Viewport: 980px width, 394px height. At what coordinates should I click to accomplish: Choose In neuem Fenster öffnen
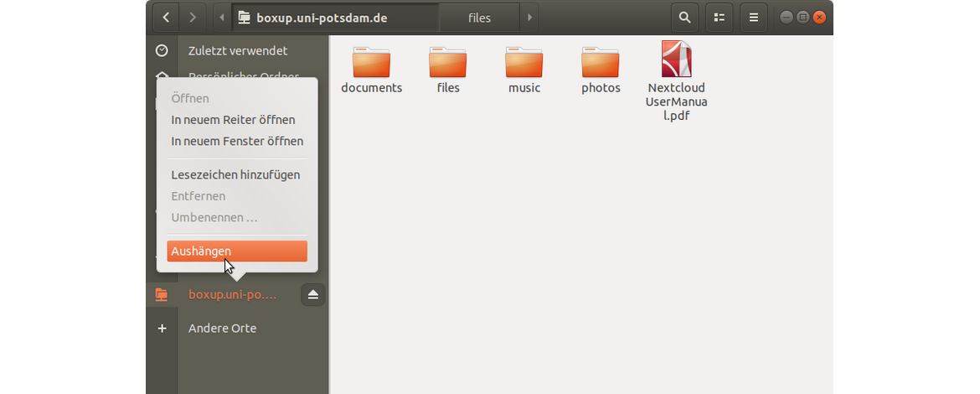[x=237, y=141]
